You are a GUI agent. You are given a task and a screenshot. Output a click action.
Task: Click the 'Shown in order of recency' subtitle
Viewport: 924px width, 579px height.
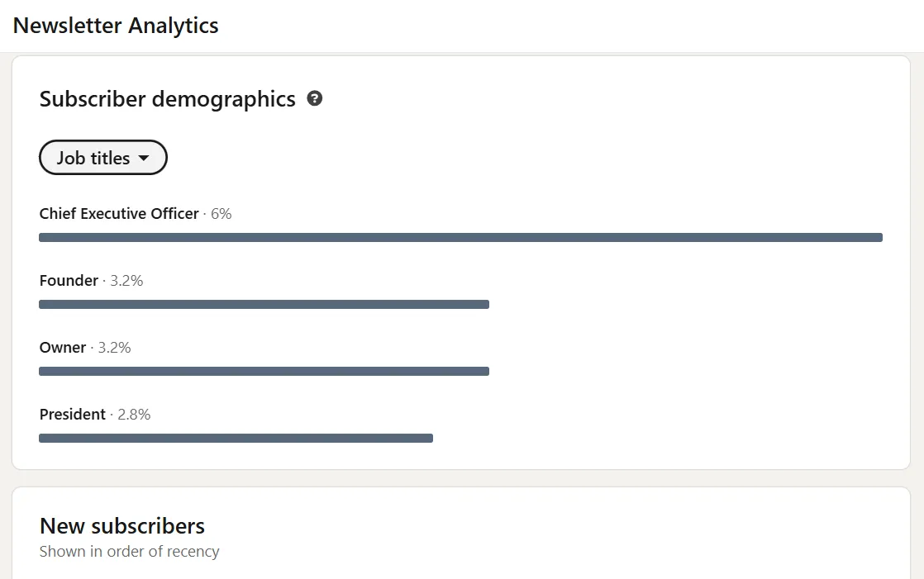pos(129,552)
